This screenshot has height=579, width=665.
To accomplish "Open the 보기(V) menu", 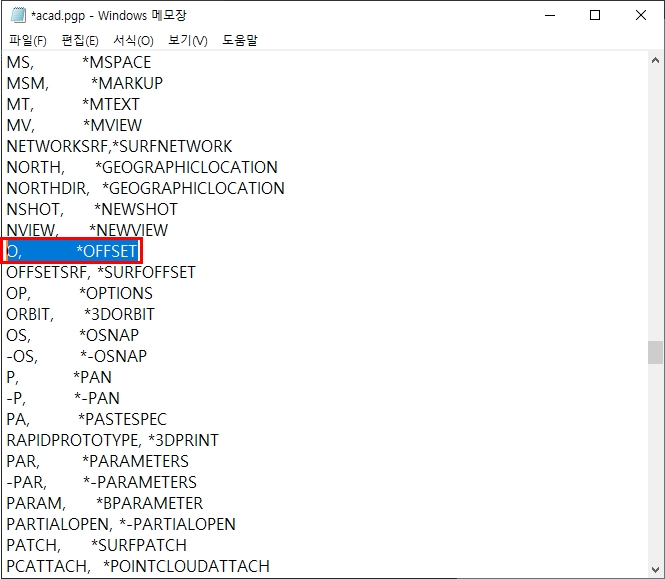I will click(187, 40).
